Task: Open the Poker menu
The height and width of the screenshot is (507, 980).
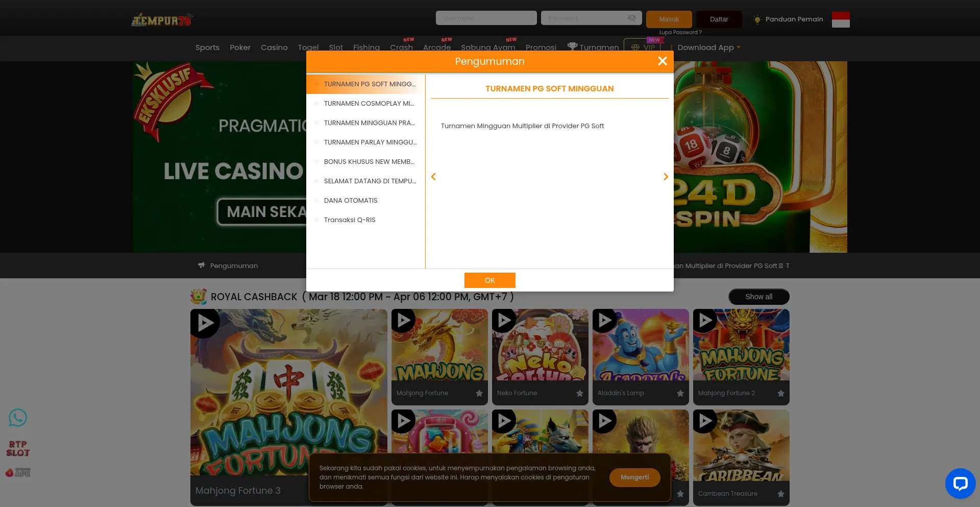Action: click(240, 47)
